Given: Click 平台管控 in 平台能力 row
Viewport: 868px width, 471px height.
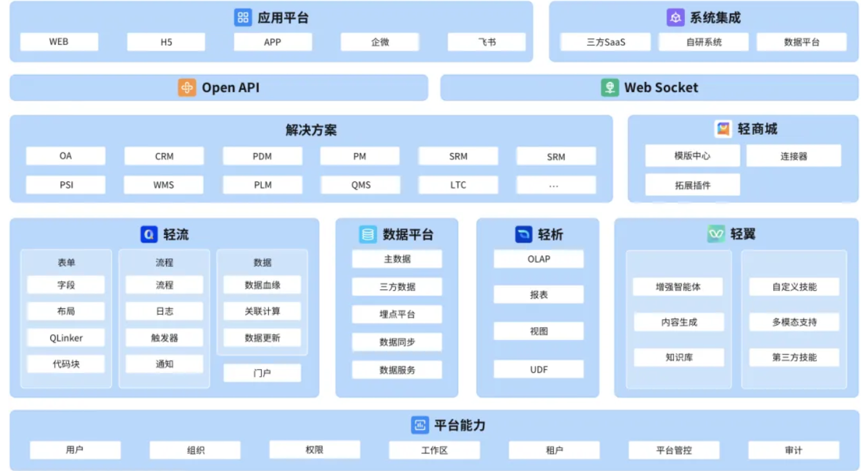Looking at the screenshot, I should coord(674,450).
